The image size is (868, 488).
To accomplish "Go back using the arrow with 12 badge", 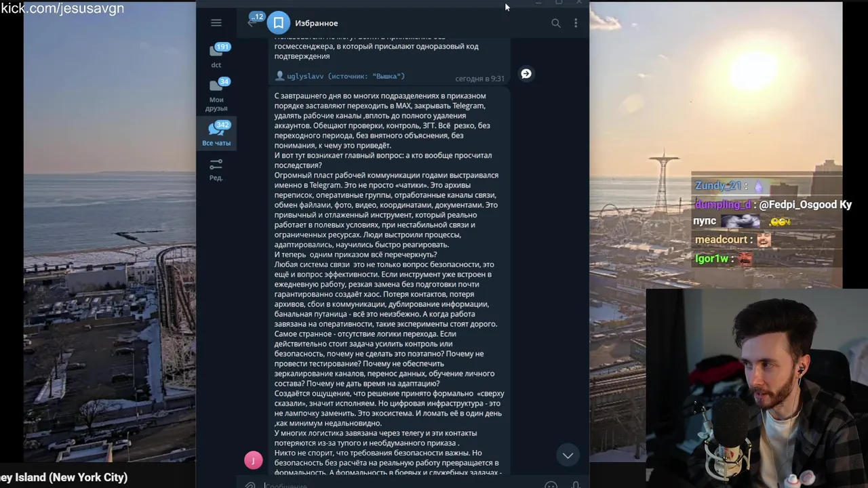I will point(254,20).
